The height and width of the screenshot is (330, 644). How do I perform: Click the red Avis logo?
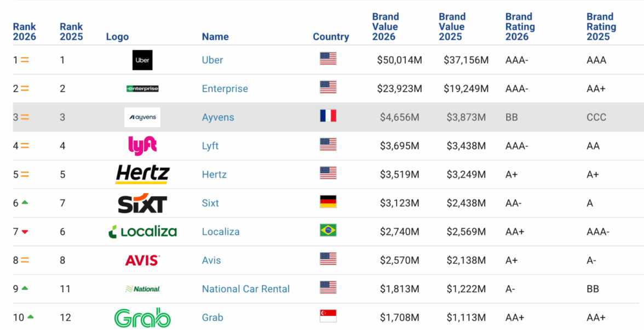click(x=142, y=260)
